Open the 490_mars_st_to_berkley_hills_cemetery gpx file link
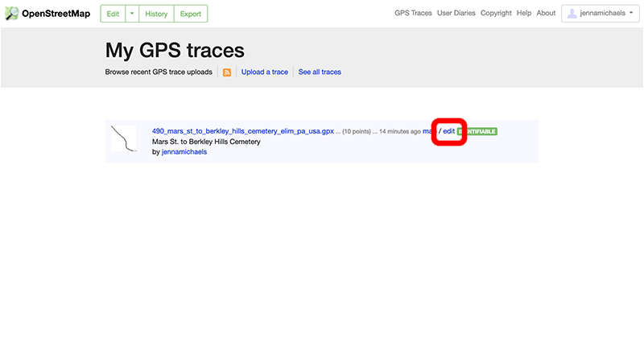The height and width of the screenshot is (342, 644). pyautogui.click(x=243, y=131)
